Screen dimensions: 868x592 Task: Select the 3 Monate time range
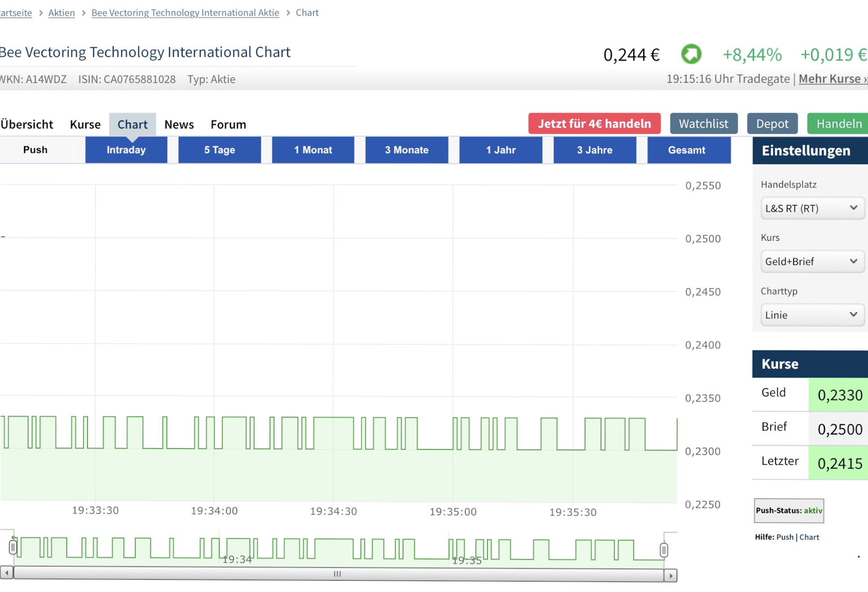pyautogui.click(x=407, y=150)
